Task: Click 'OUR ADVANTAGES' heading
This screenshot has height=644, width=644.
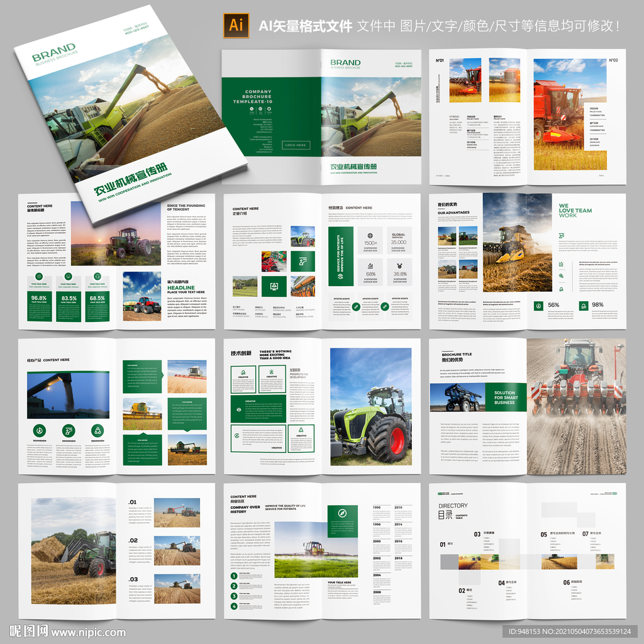Action: (x=453, y=213)
